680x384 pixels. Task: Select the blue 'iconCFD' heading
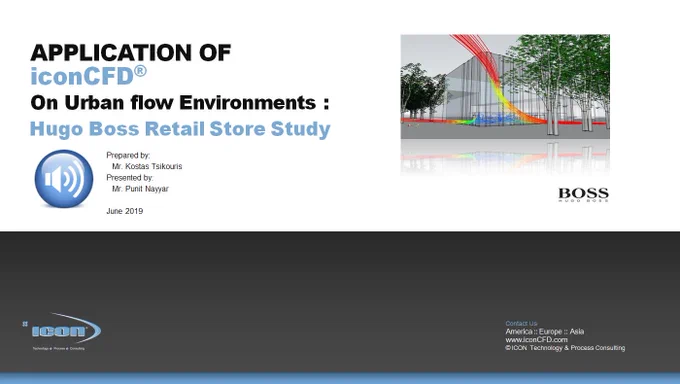click(88, 76)
